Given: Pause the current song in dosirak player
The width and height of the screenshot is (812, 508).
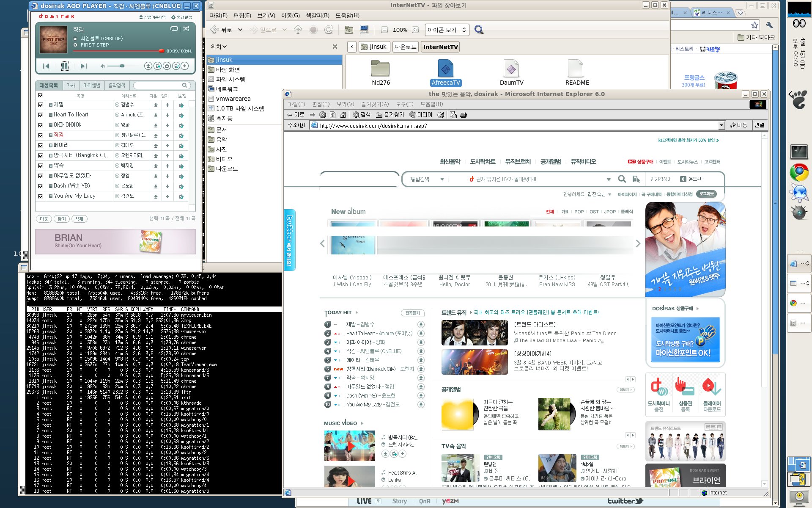Looking at the screenshot, I should pos(65,66).
